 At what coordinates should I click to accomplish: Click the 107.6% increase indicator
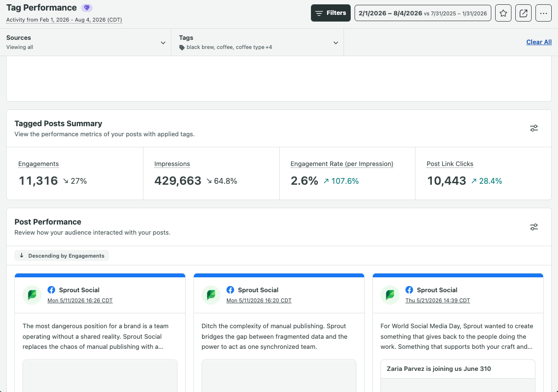341,181
